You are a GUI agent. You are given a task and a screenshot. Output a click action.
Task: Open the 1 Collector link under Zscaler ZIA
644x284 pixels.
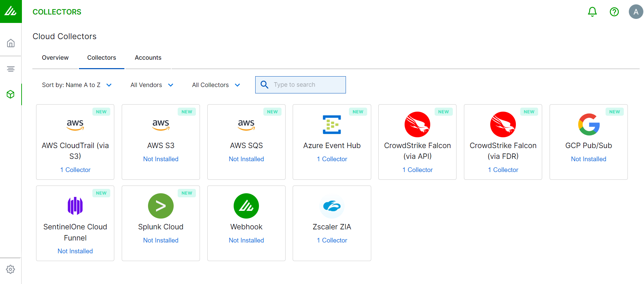[x=332, y=240]
